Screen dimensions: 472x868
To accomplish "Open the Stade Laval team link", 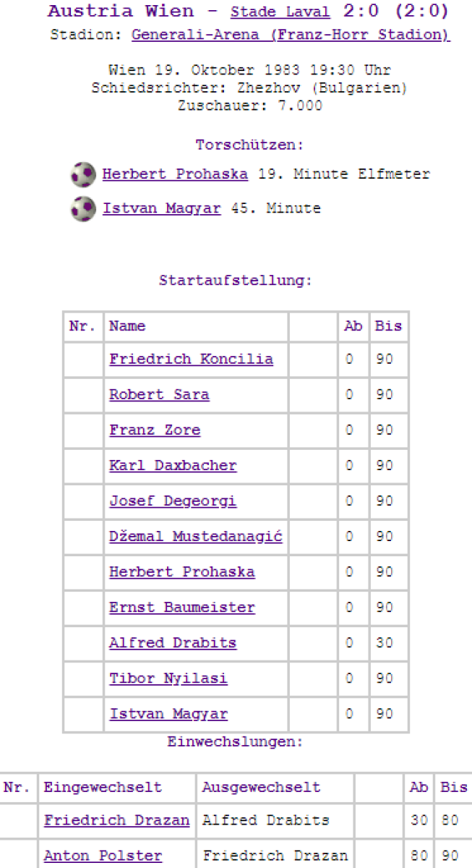I will pos(280,12).
